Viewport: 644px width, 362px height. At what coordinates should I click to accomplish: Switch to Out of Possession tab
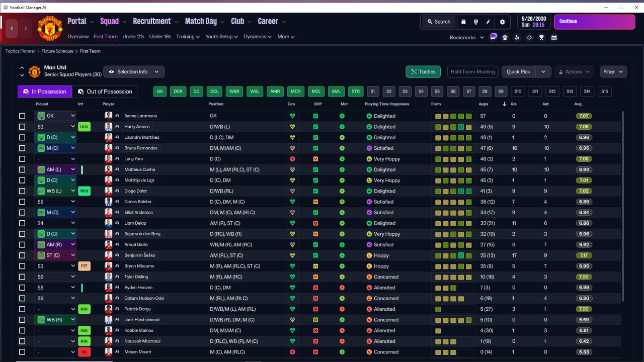click(x=105, y=92)
